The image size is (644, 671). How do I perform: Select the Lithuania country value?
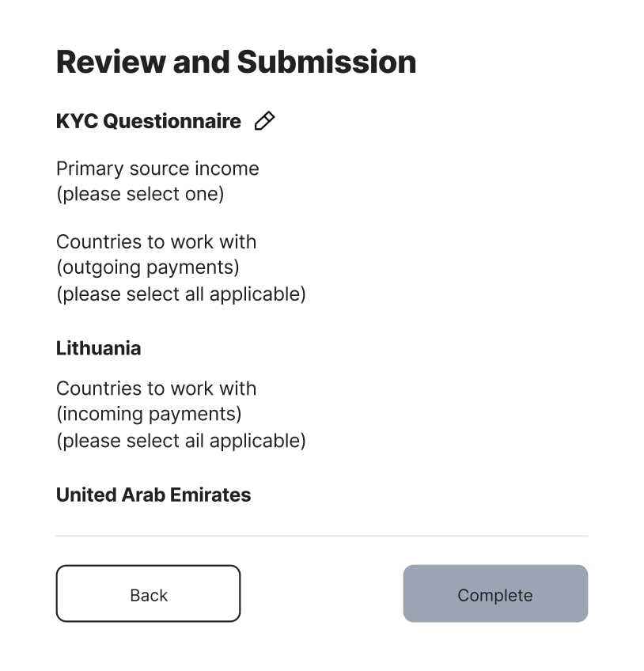tap(98, 348)
